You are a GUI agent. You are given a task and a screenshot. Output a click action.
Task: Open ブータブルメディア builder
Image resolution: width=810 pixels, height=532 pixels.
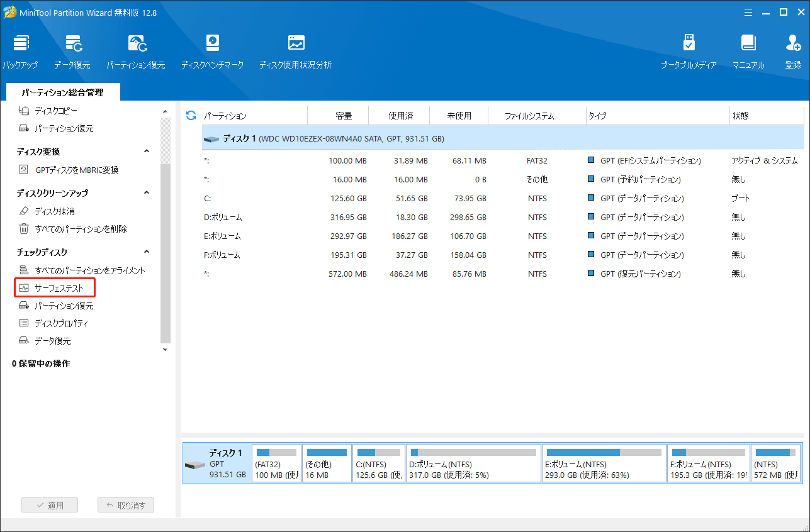[x=689, y=52]
